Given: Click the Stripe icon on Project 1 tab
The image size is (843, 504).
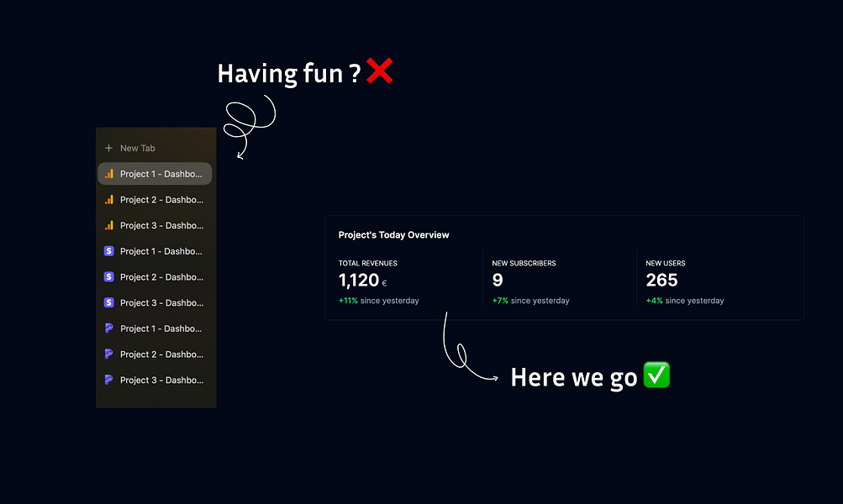Looking at the screenshot, I should tap(108, 250).
